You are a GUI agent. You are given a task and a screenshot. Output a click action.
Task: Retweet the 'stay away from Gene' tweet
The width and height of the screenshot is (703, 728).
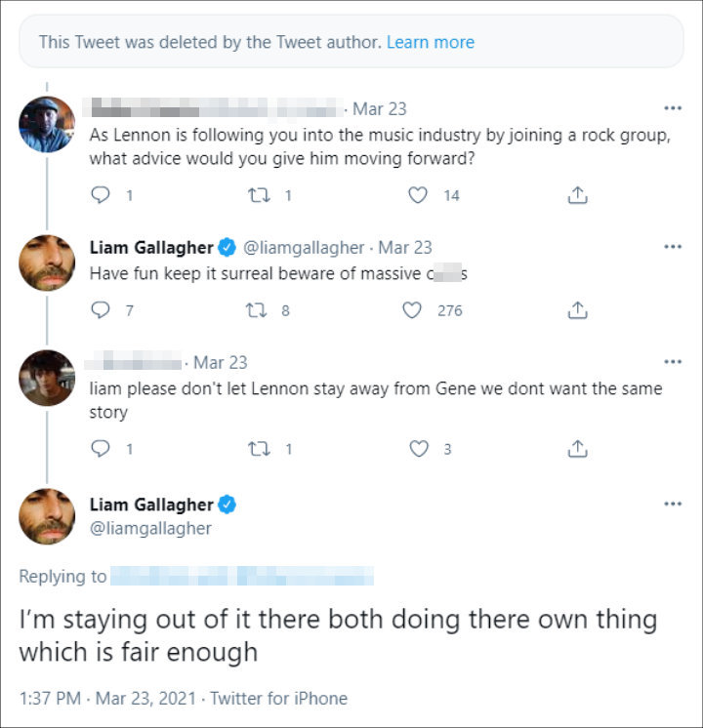(259, 449)
